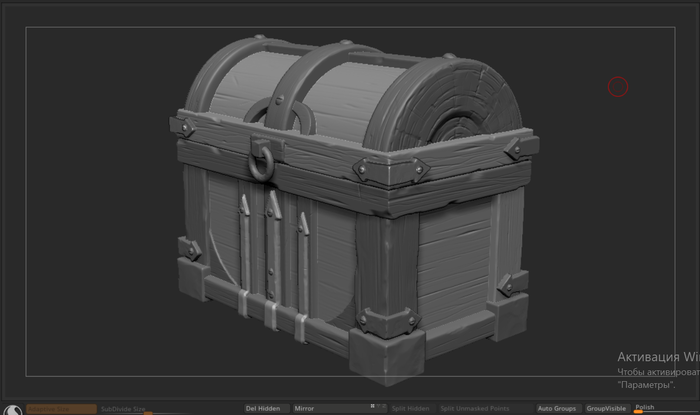Click the orange Adaptive Size slider
The width and height of the screenshot is (700, 415).
(x=62, y=408)
